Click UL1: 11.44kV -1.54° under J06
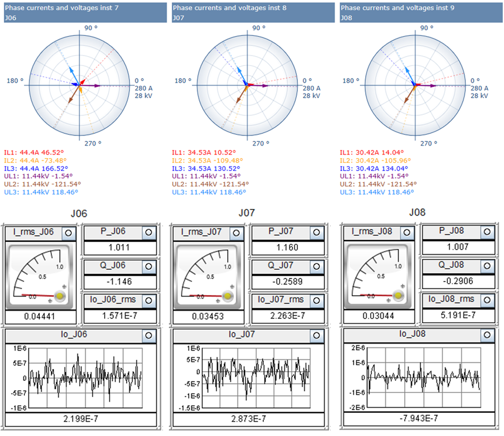504x436 pixels. 38,176
